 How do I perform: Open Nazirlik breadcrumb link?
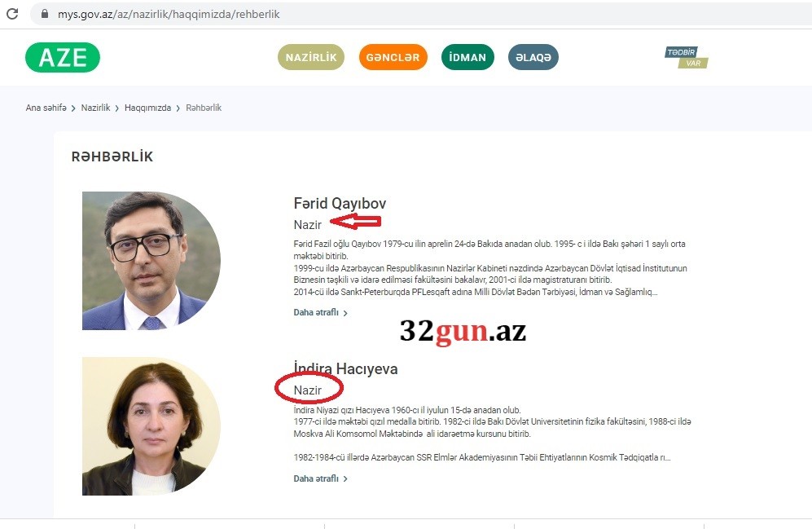(96, 108)
